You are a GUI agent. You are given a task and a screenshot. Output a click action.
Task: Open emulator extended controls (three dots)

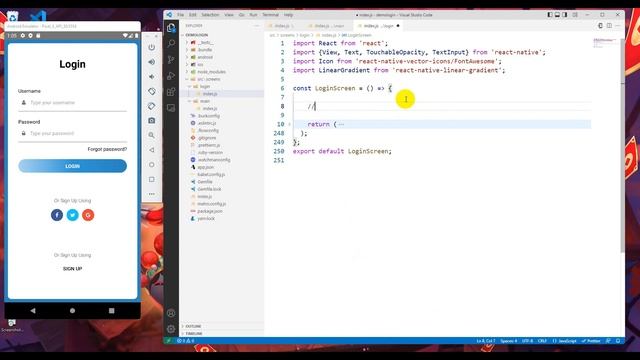coord(151,194)
